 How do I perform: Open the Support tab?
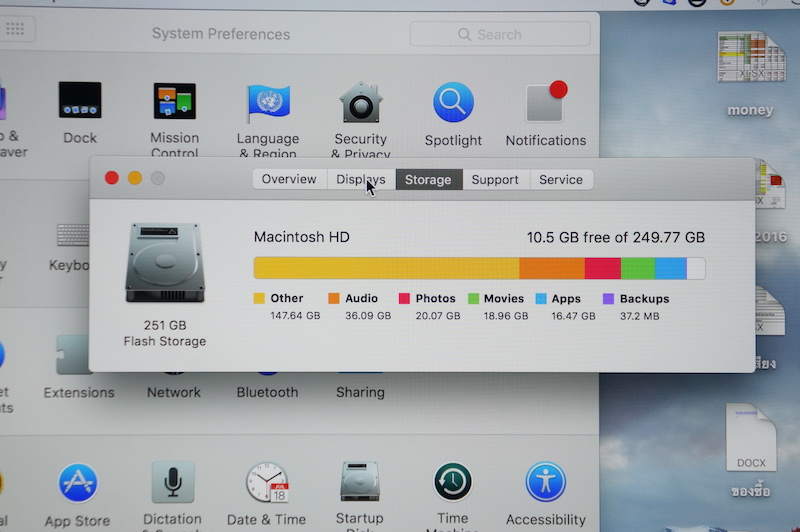[x=495, y=180]
